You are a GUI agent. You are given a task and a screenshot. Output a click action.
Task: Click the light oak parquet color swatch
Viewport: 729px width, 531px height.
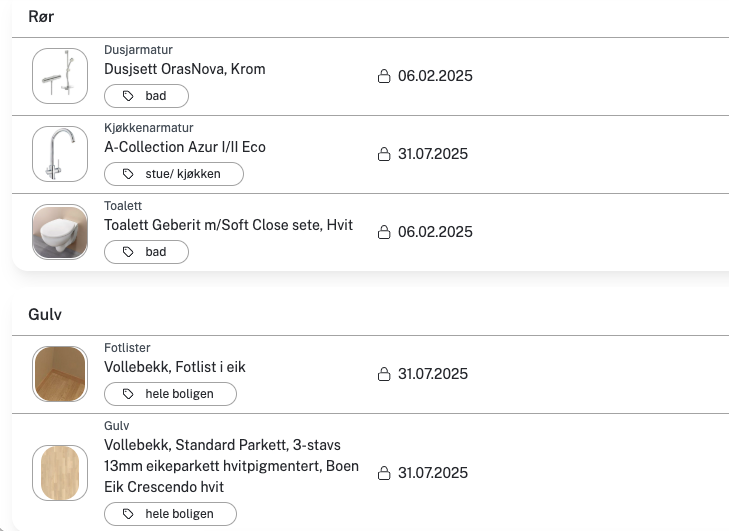[x=60, y=473]
